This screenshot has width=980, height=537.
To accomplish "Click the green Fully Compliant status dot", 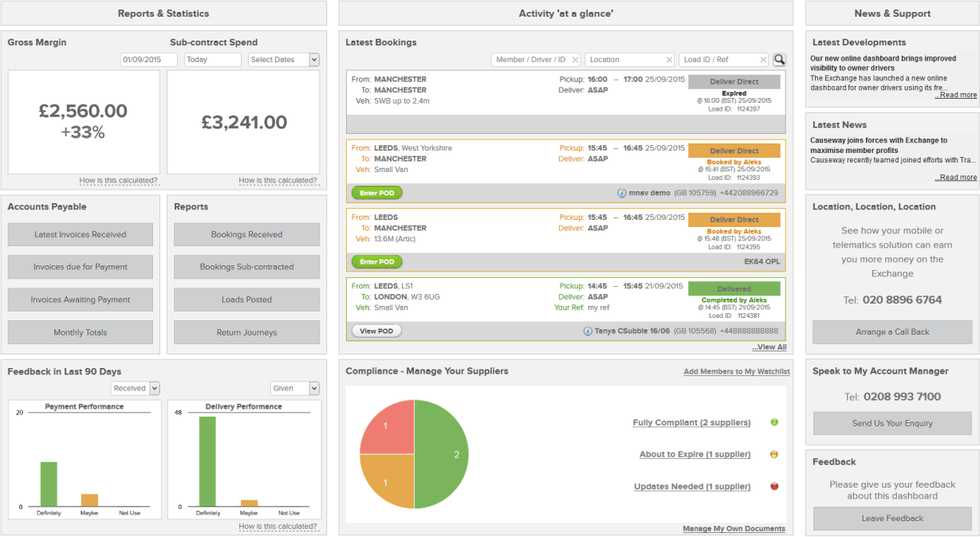I will click(x=773, y=422).
